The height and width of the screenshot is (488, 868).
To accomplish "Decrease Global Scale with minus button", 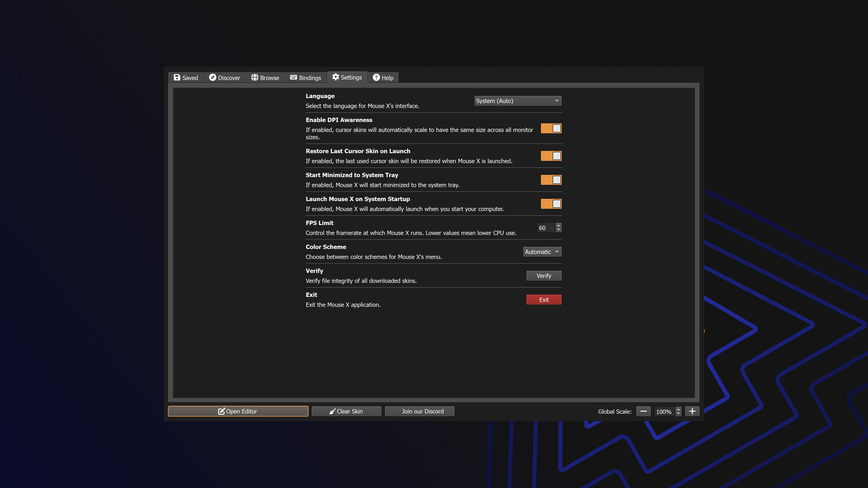I will (x=643, y=411).
